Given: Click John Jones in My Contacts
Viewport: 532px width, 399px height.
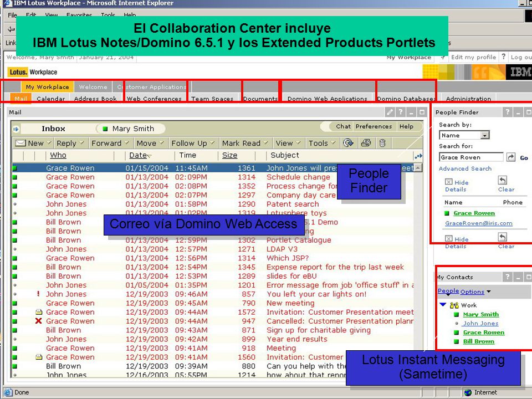Looking at the screenshot, I should 481,323.
